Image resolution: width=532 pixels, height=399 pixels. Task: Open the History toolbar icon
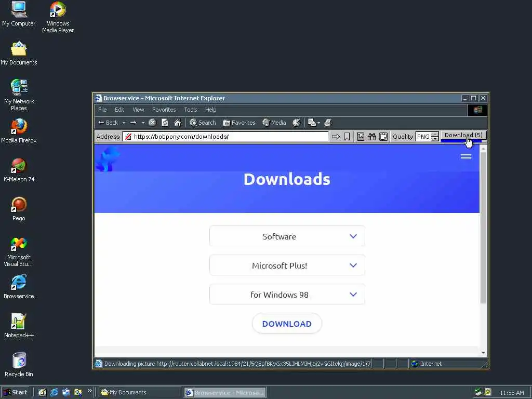click(296, 123)
